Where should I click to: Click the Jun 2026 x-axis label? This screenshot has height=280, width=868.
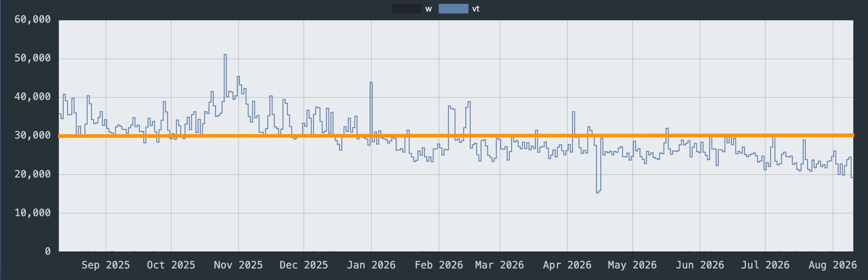tap(700, 265)
